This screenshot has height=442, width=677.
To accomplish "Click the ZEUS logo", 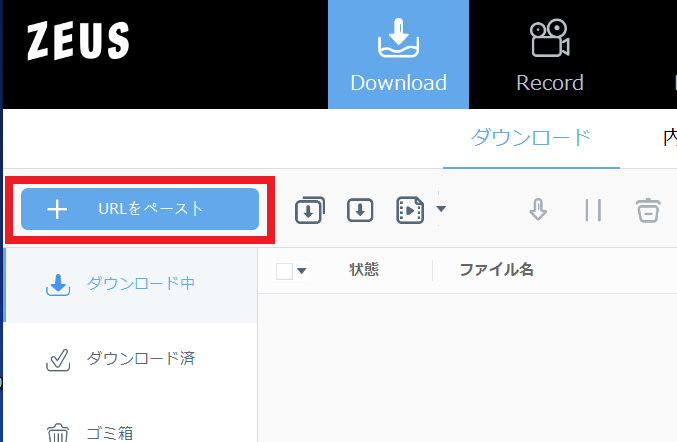I will tap(78, 40).
